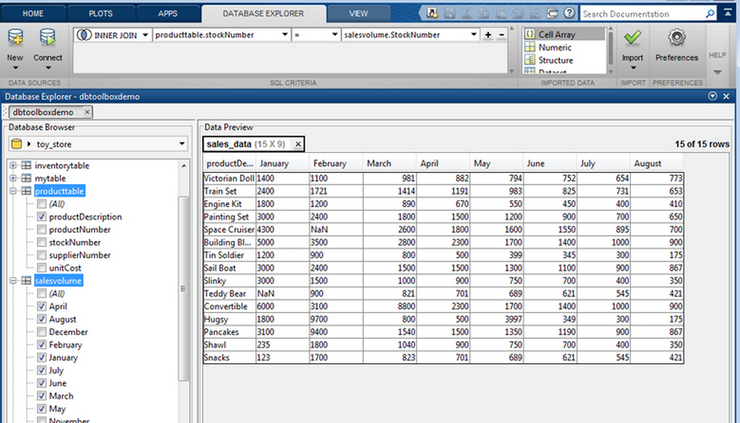Uncheck the productDescription checkbox
Screen dimensions: 740x423
point(42,217)
